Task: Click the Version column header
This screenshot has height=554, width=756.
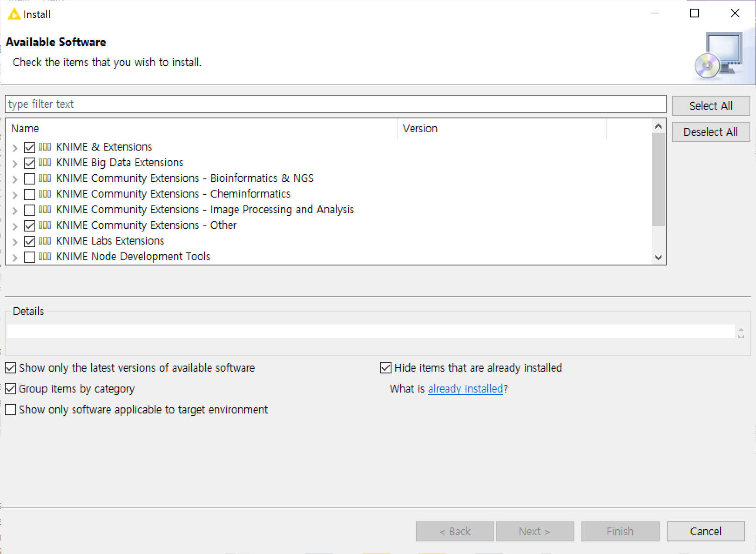Action: coord(502,129)
